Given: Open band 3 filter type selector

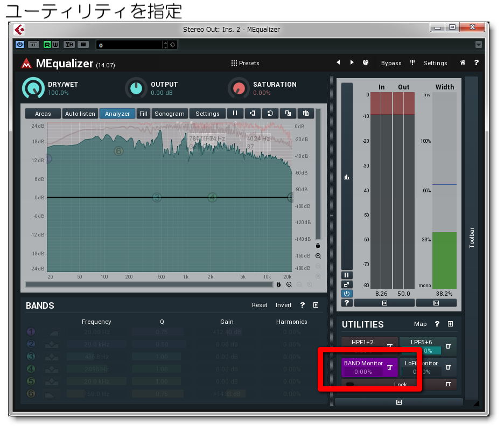Looking at the screenshot, I should click(x=52, y=357).
